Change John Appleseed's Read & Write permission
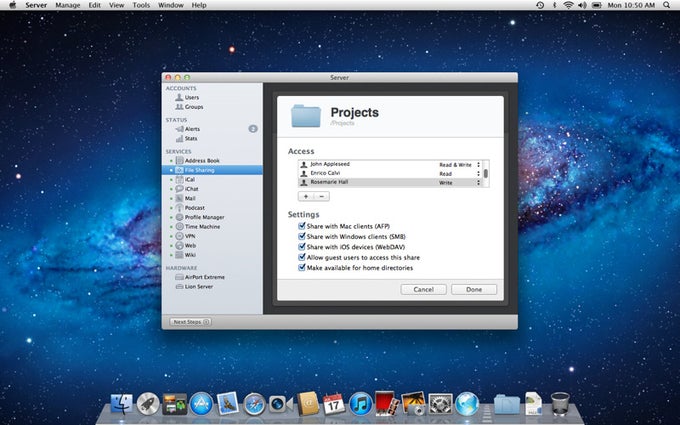The width and height of the screenshot is (680, 425). point(460,165)
